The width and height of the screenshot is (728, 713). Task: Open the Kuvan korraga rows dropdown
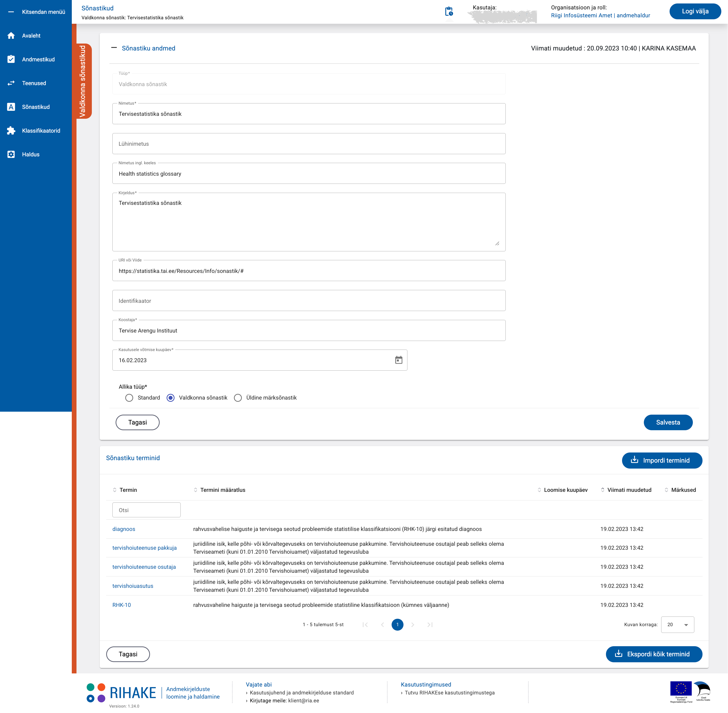(677, 625)
